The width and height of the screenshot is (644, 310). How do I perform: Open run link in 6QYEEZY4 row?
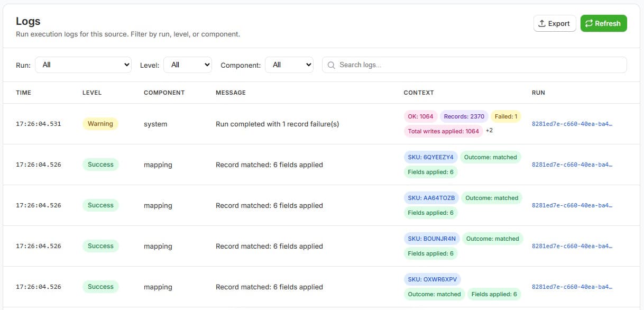[x=572, y=165]
